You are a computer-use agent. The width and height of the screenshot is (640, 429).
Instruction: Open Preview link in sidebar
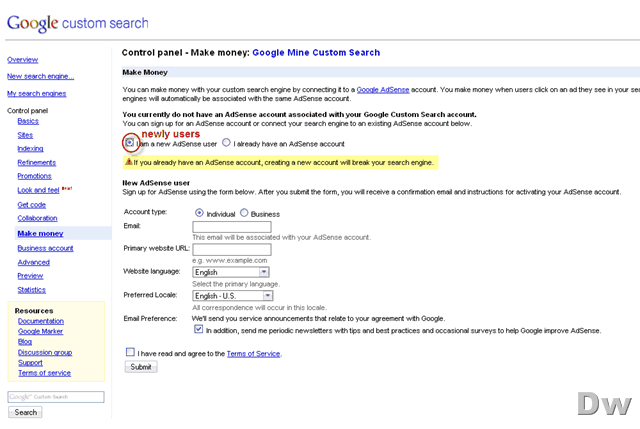tap(30, 276)
